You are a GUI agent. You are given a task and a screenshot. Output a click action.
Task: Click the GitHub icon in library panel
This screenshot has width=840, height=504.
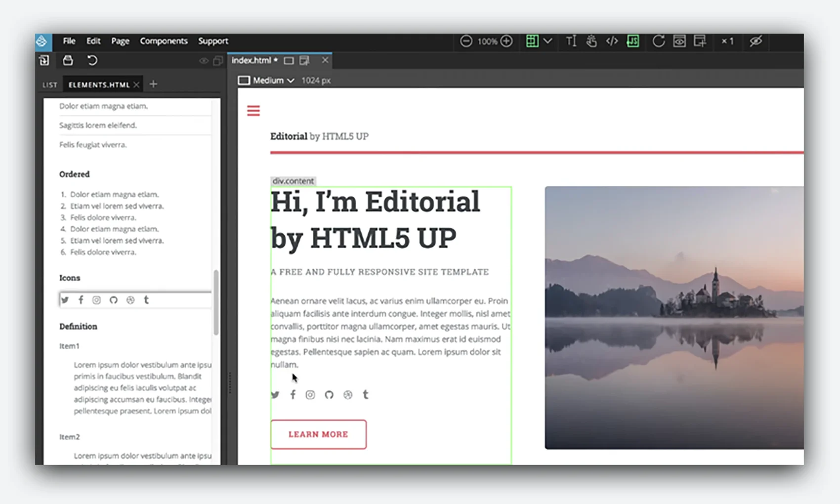tap(114, 300)
